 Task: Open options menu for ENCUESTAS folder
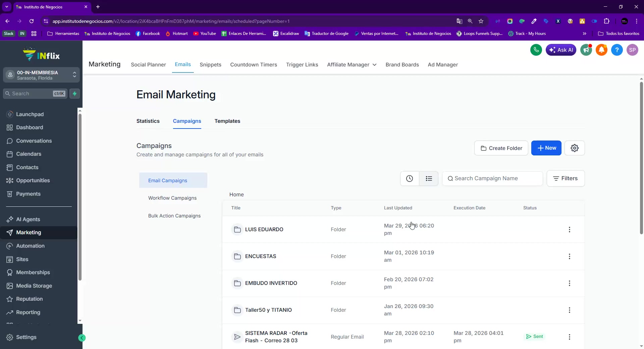pos(569,256)
